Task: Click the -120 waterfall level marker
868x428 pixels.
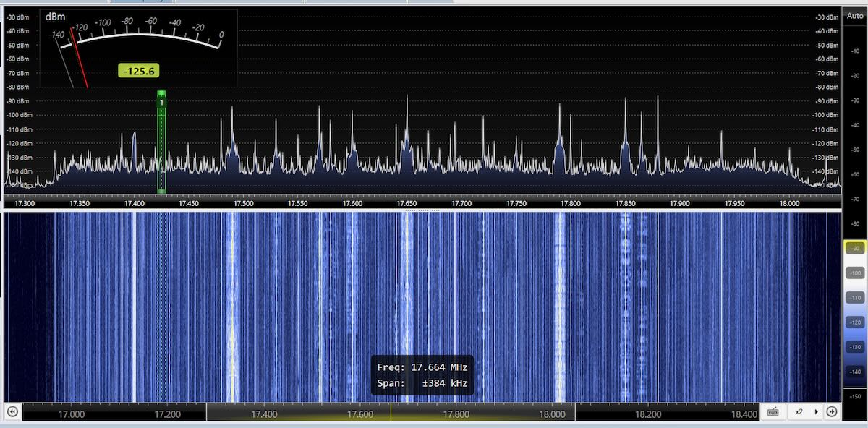Action: coord(855,322)
